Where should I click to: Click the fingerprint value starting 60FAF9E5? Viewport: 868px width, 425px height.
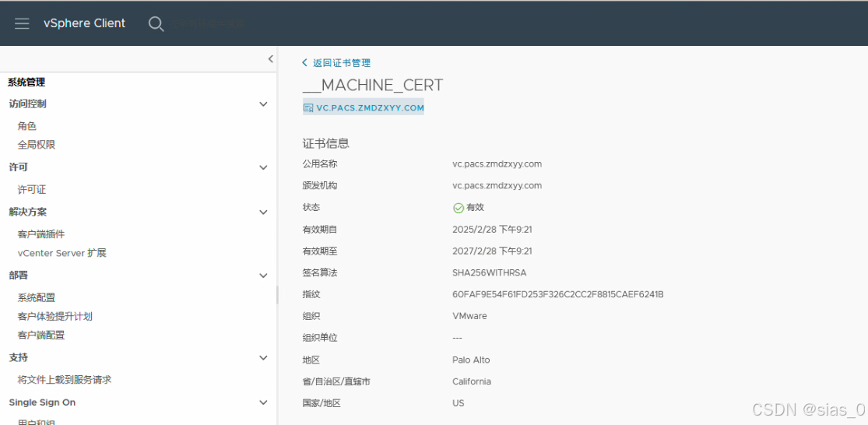(558, 294)
